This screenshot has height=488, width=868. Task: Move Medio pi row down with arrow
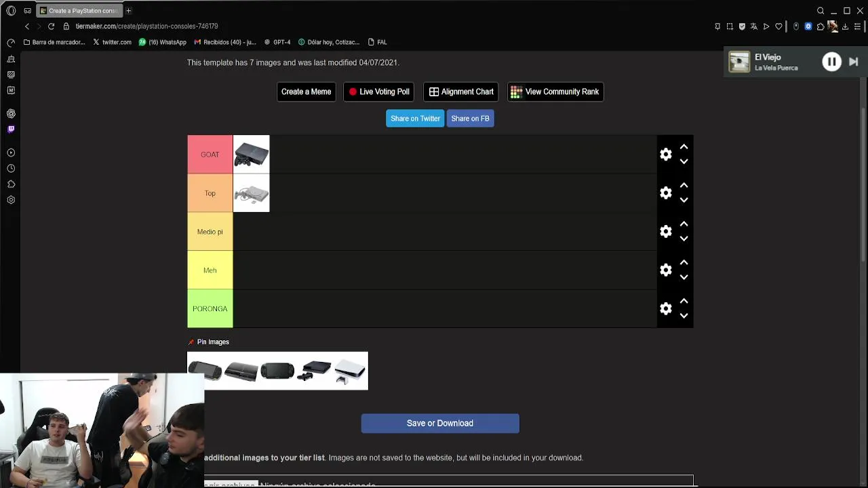coord(684,239)
